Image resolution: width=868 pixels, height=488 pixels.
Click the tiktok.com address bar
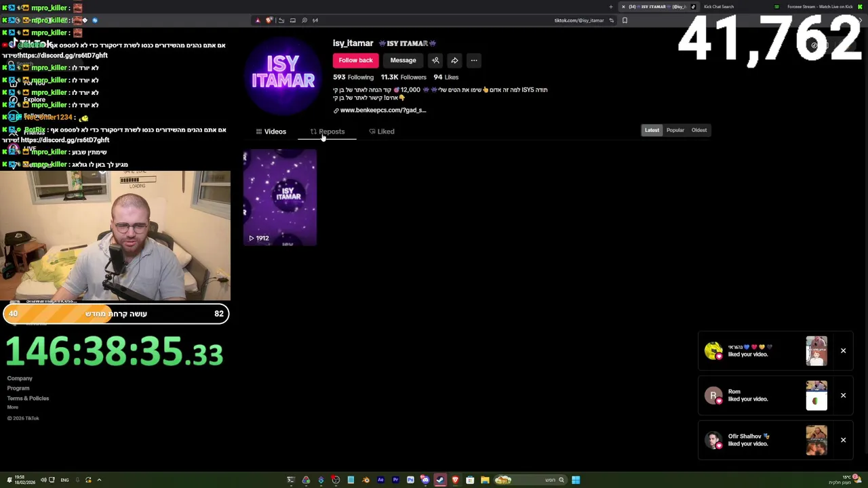578,20
